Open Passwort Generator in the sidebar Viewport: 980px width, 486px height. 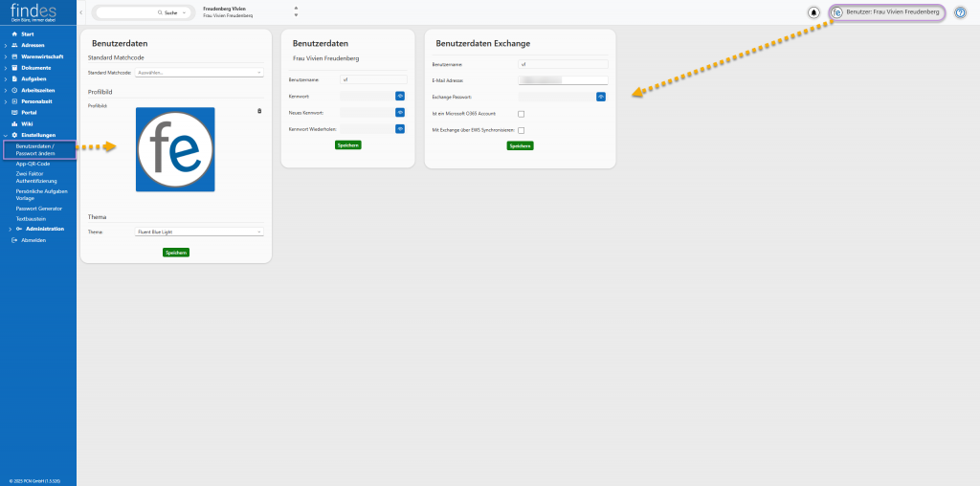coord(39,208)
